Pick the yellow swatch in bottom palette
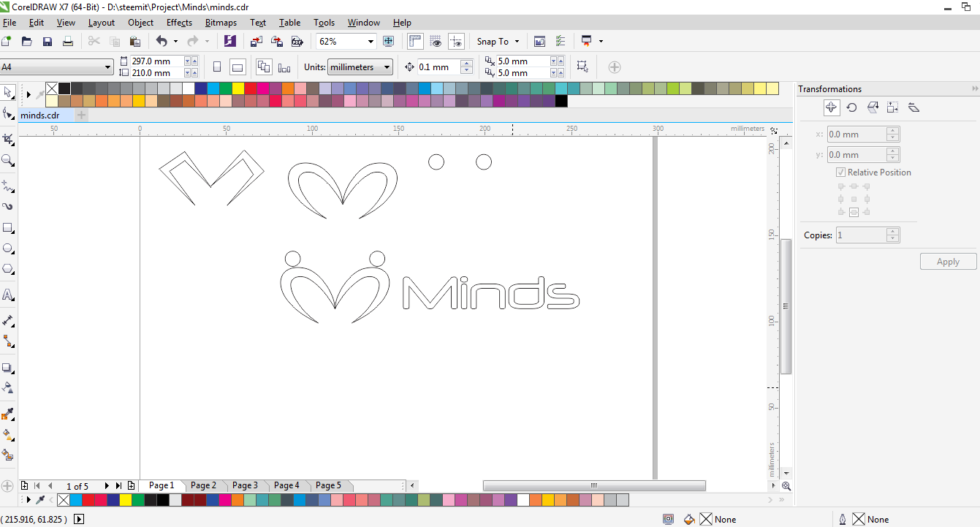This screenshot has width=980, height=527. 125,500
